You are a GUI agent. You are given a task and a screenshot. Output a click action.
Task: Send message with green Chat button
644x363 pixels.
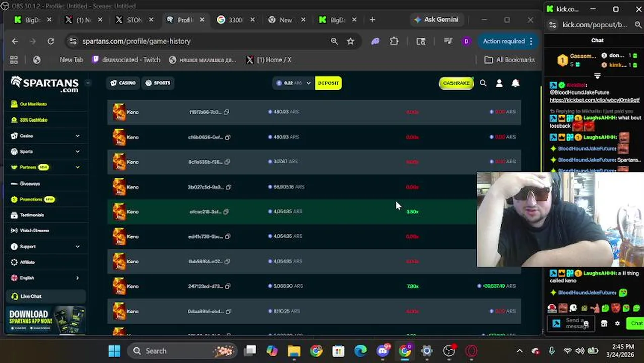(x=636, y=324)
